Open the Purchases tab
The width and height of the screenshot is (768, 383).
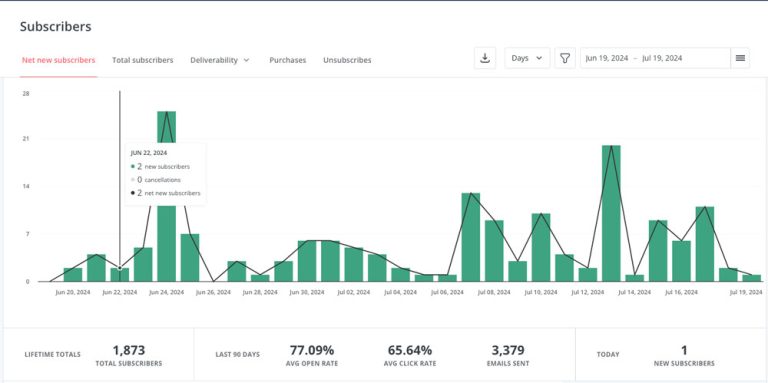(x=288, y=60)
